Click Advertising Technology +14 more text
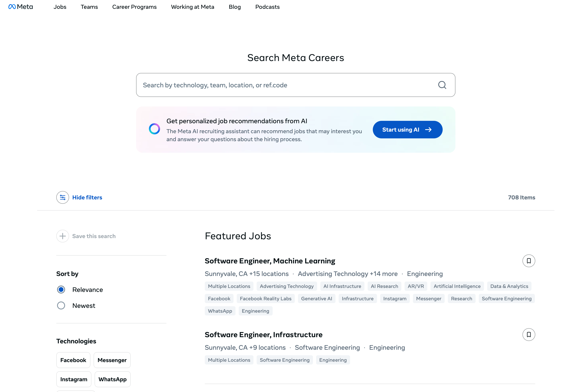Viewport: 564px width, 392px height. pos(348,274)
